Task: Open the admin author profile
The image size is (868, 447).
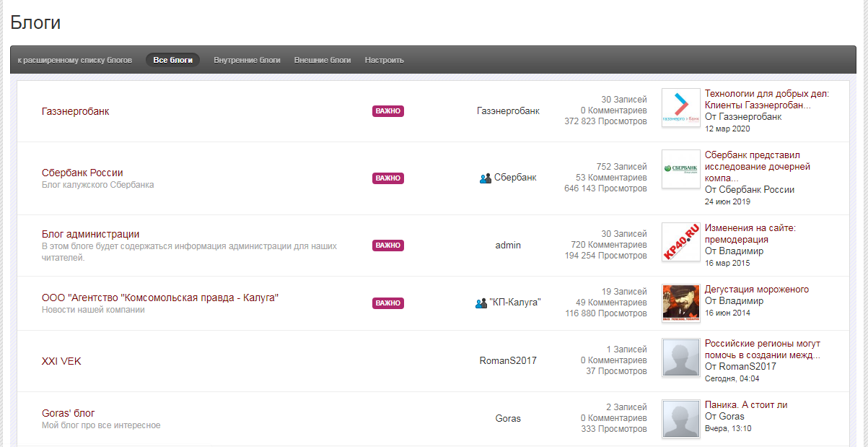Action: tap(508, 245)
